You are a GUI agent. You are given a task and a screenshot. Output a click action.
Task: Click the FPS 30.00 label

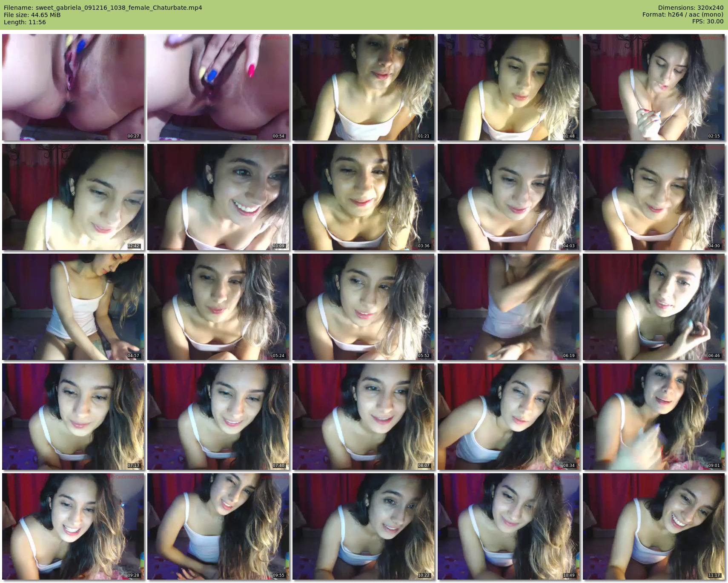(x=708, y=21)
